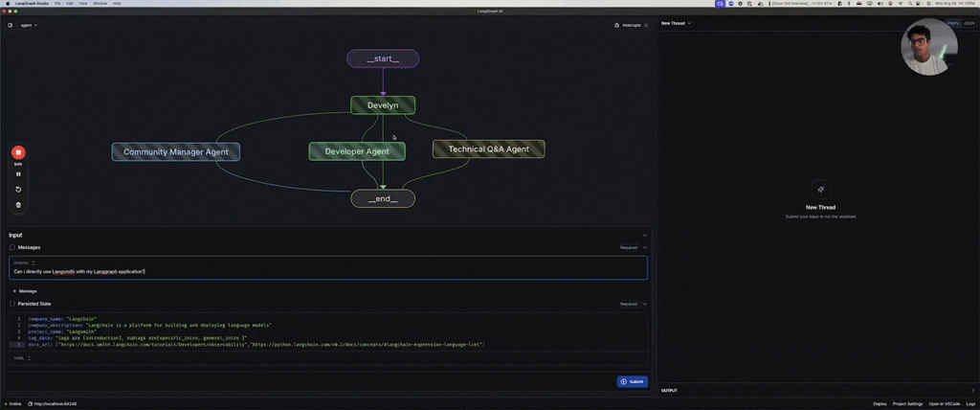Viewport: 980px width, 410px height.
Task: Switch output view to Pretty
Action: pos(953,23)
